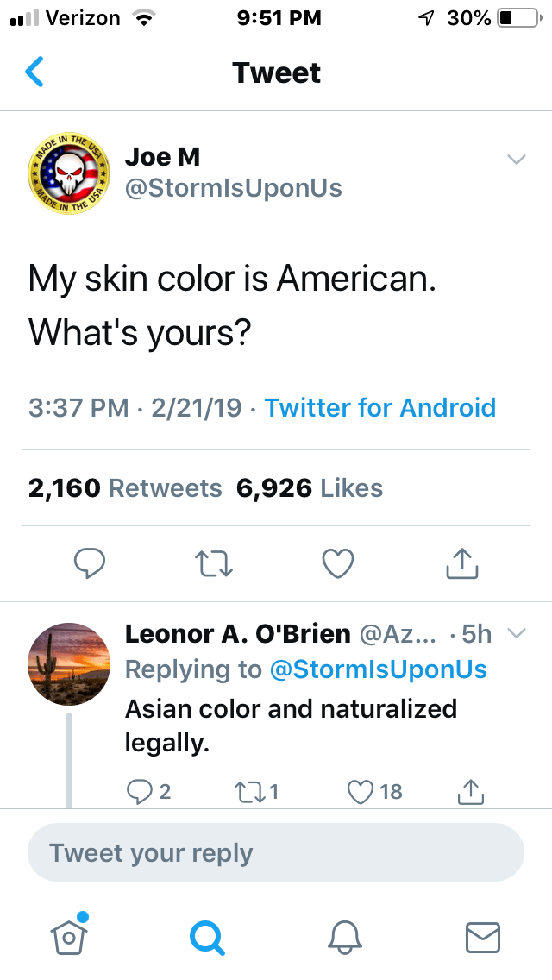Tap the back arrow in header
Viewport: 552px width, 980px height.
tap(34, 72)
